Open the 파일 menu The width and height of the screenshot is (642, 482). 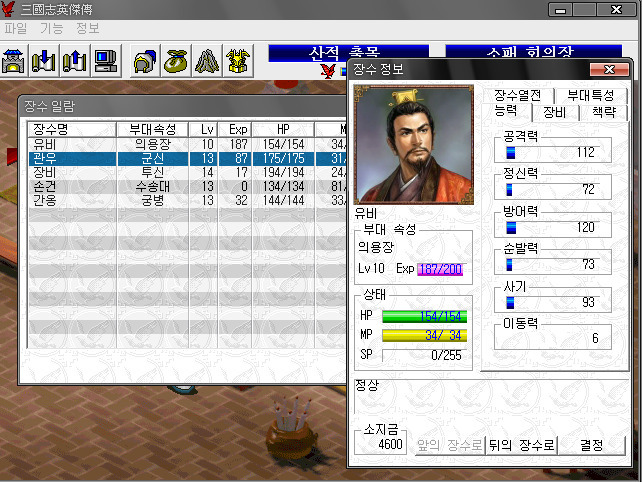(16, 28)
